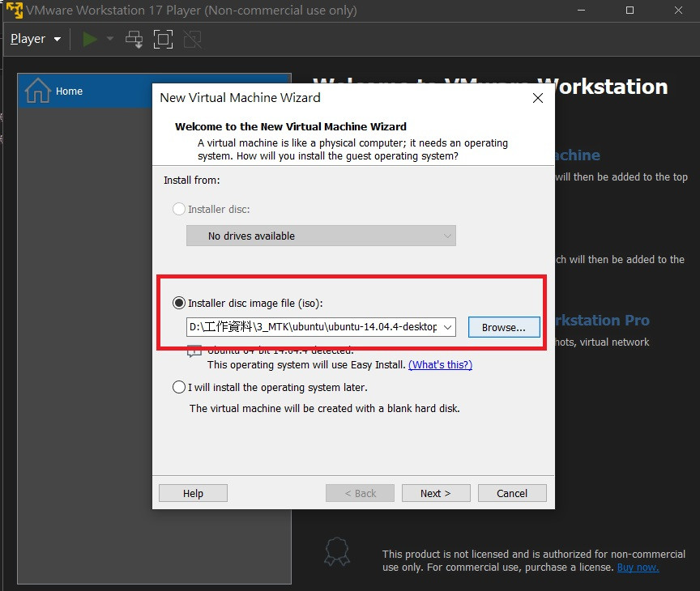The image size is (700, 591).
Task: Close the New Virtual Machine Wizard dialog
Action: click(537, 98)
